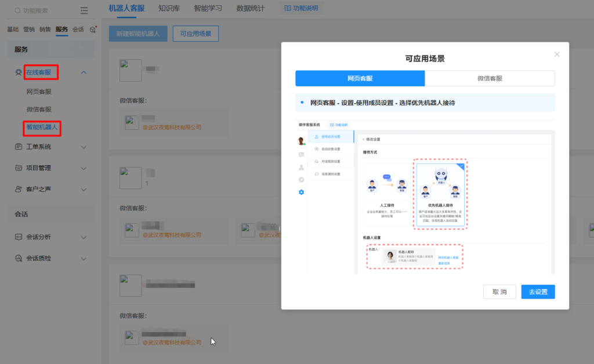Image resolution: width=594 pixels, height=364 pixels.
Task: Click the 去设置 button
Action: tap(538, 292)
